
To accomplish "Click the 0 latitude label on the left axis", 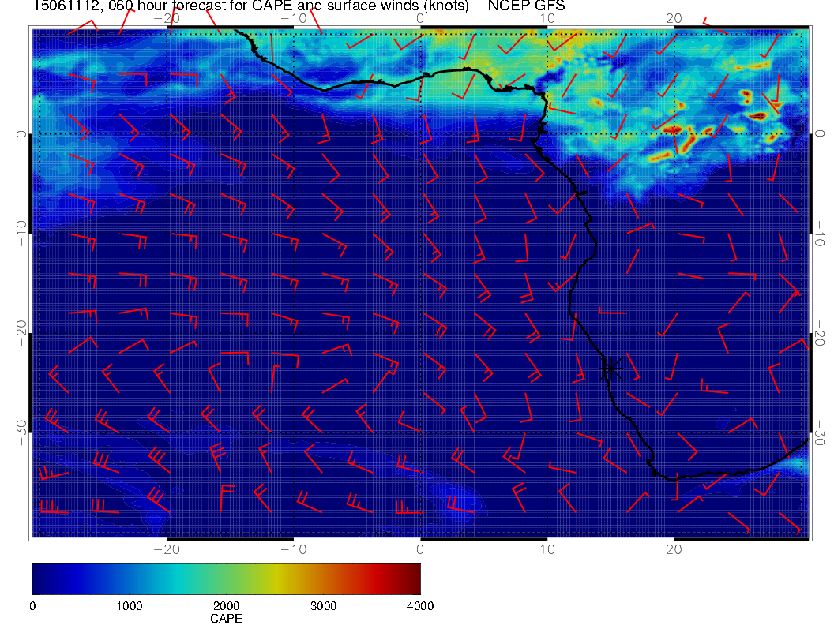I will [x=21, y=134].
